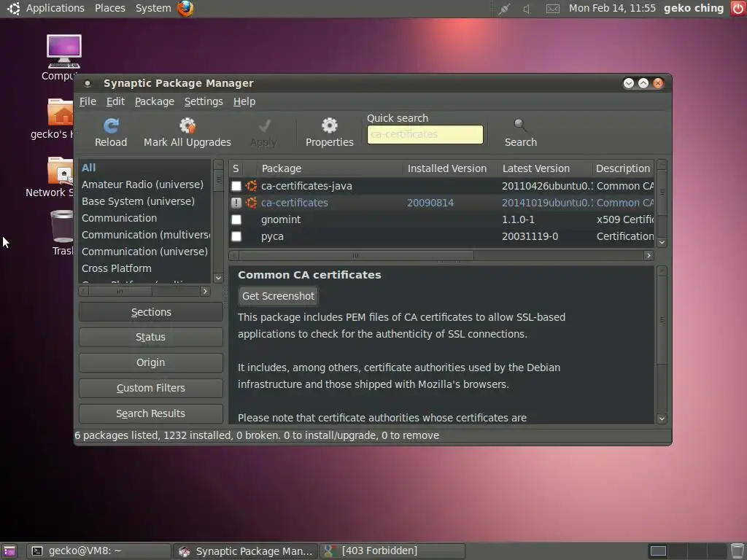Click right arrow of category horizontal scrollbar
This screenshot has height=560, width=747.
[x=205, y=291]
